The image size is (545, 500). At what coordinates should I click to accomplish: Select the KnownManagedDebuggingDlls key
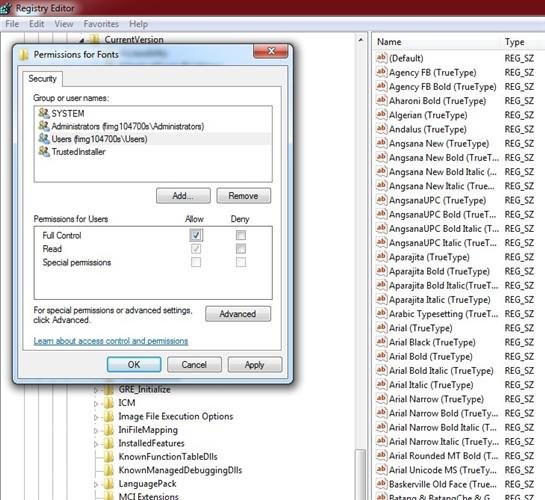(180, 470)
